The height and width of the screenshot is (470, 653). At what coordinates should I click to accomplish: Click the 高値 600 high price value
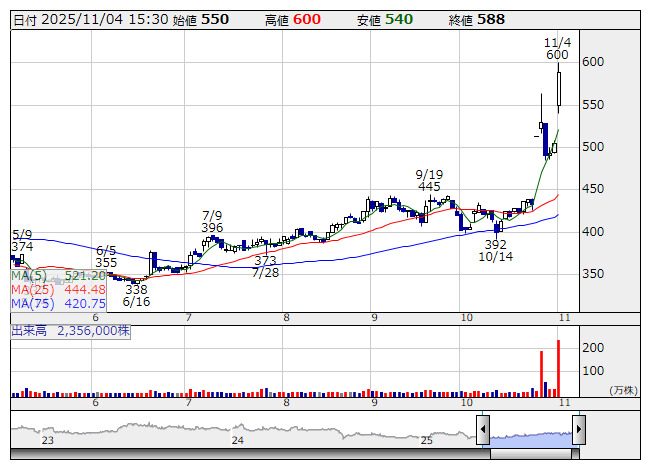coord(306,19)
